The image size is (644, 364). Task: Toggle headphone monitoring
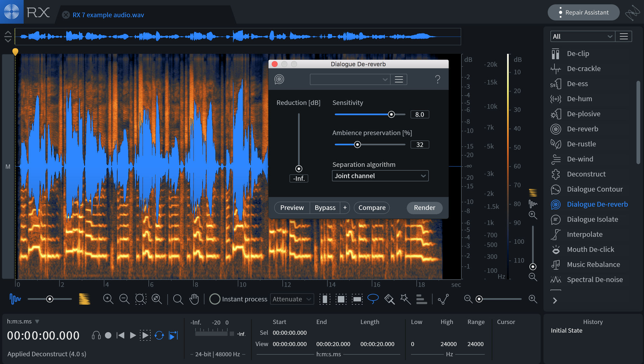(x=96, y=335)
